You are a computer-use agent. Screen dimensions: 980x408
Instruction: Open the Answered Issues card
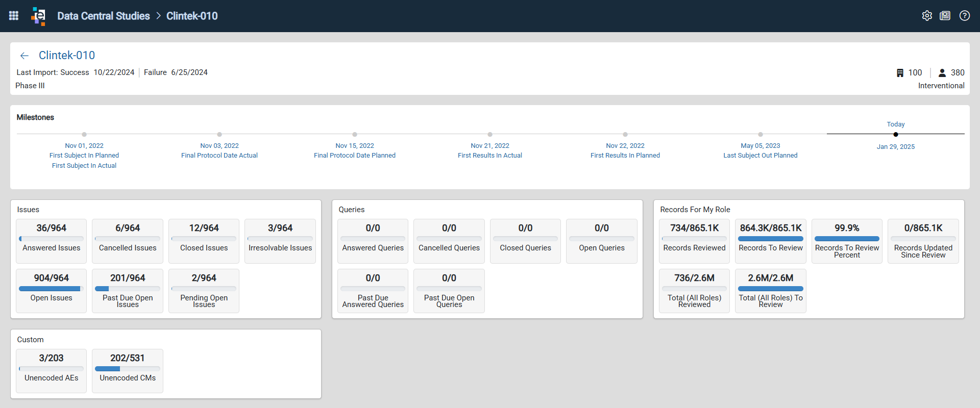tap(51, 241)
